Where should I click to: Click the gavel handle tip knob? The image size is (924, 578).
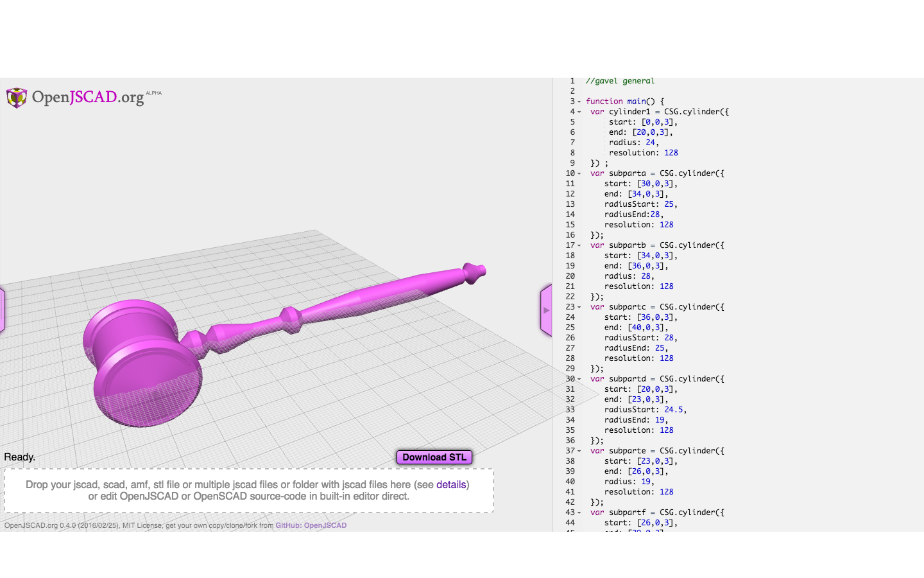click(475, 272)
